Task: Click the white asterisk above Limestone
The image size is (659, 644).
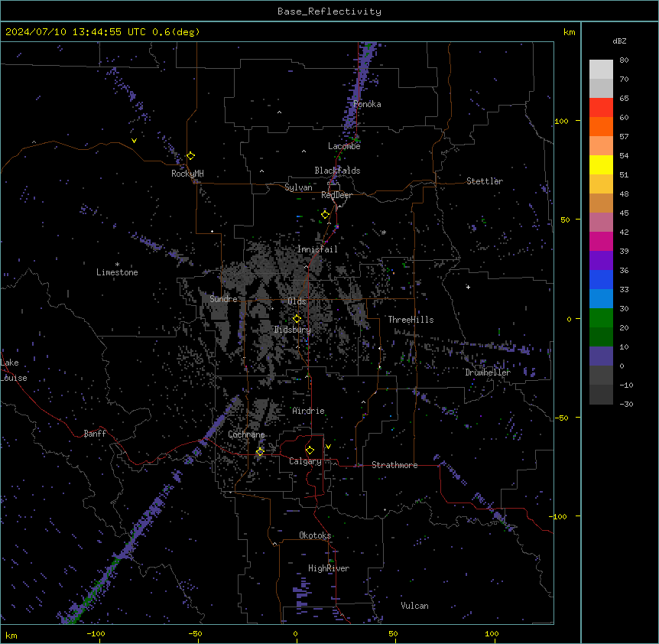Action: [x=117, y=265]
